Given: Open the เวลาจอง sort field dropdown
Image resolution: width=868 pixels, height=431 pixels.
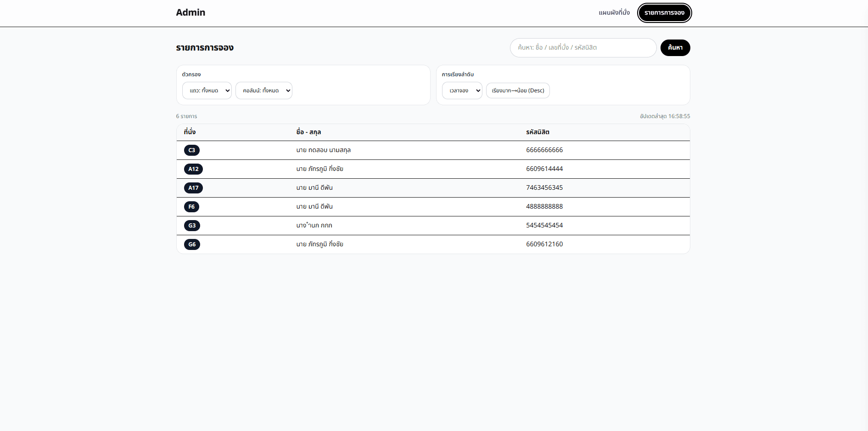Looking at the screenshot, I should pos(462,91).
